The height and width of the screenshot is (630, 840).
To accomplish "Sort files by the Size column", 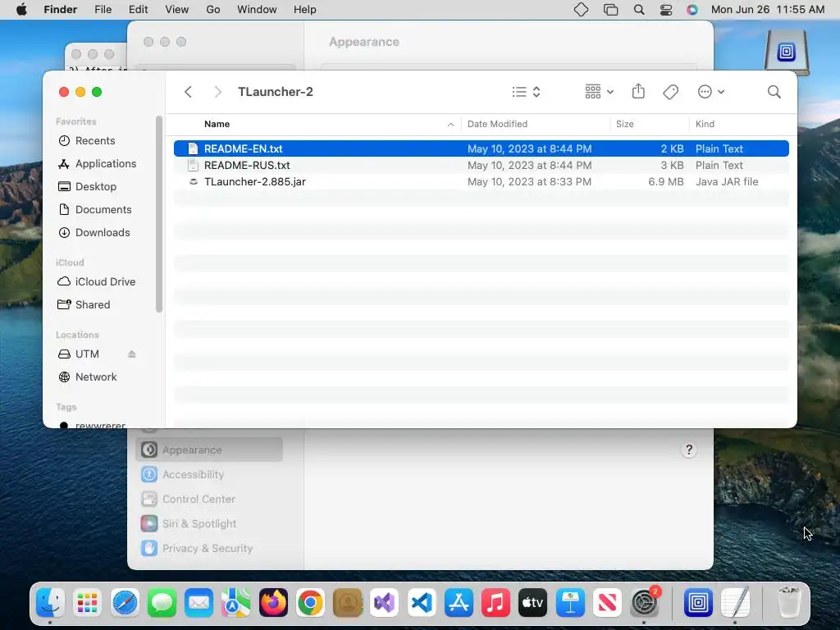I will 624,124.
